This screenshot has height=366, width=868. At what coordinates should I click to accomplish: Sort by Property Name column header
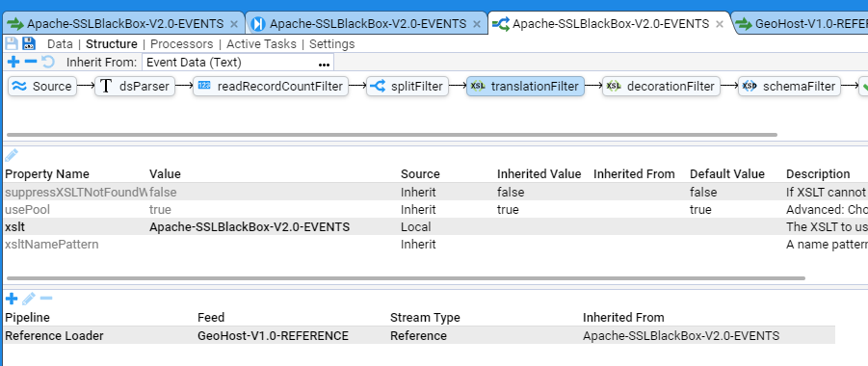(47, 174)
